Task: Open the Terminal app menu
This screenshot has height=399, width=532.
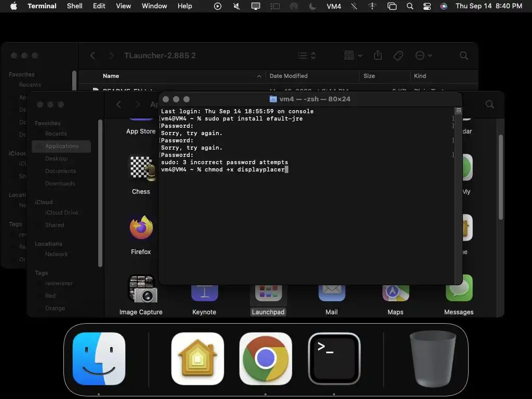Action: [42, 6]
